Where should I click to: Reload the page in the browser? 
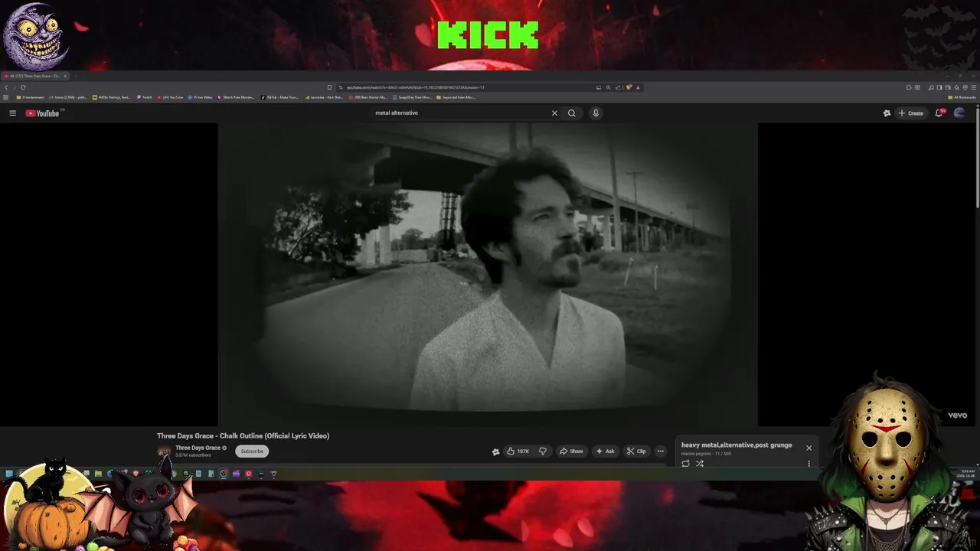(23, 87)
